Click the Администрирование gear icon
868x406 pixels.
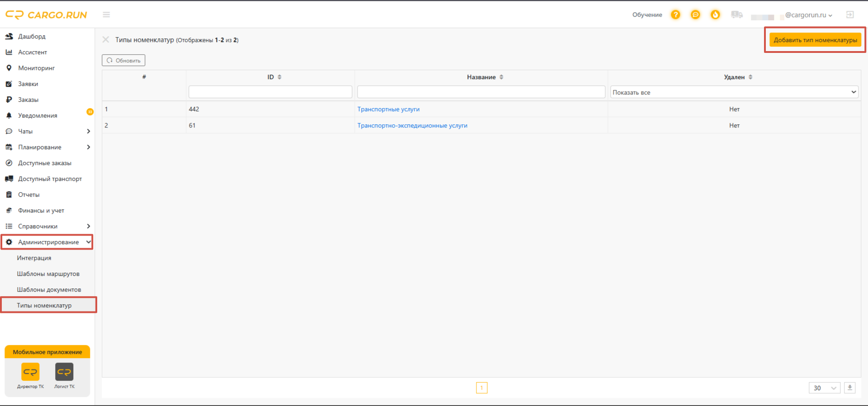(9, 242)
